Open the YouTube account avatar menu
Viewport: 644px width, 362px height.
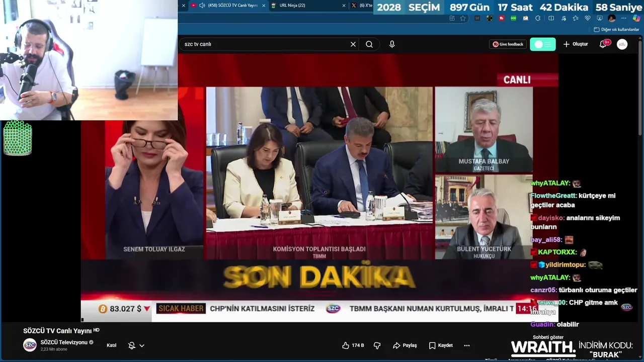point(622,44)
